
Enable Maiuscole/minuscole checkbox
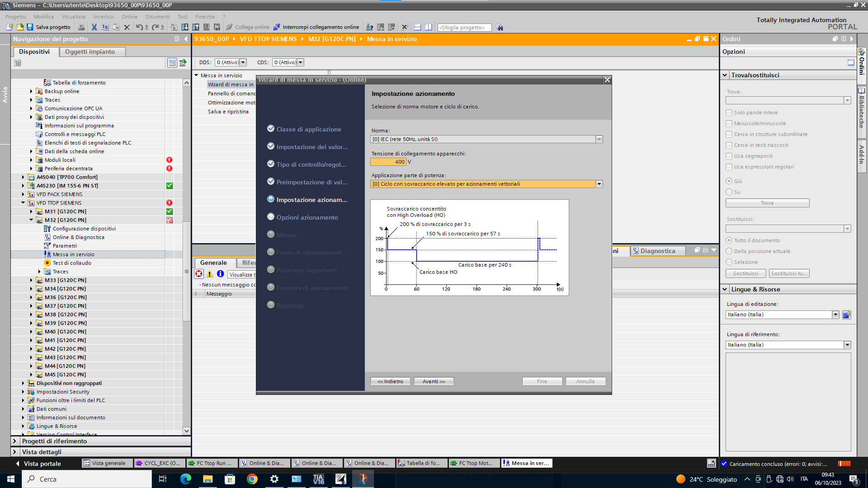[729, 123]
